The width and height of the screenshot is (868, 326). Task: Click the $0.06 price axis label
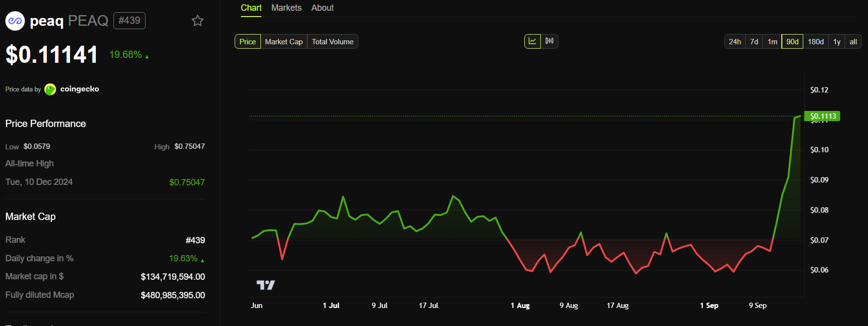(819, 270)
